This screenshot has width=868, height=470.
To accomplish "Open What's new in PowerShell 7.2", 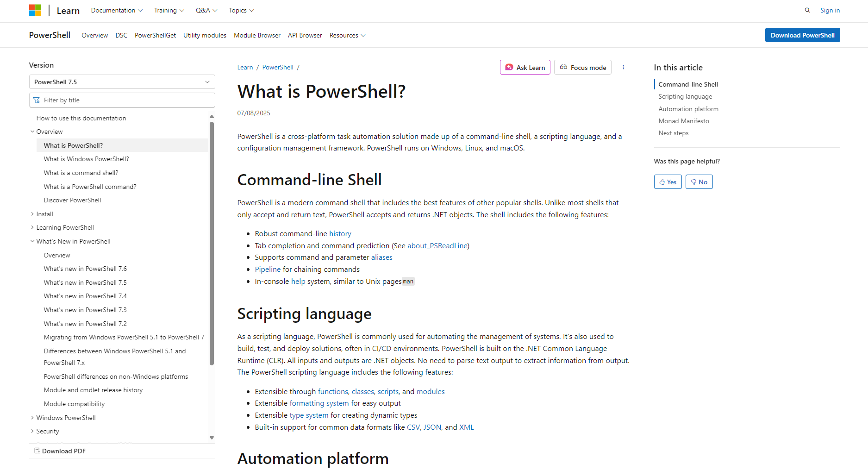I will (x=85, y=324).
